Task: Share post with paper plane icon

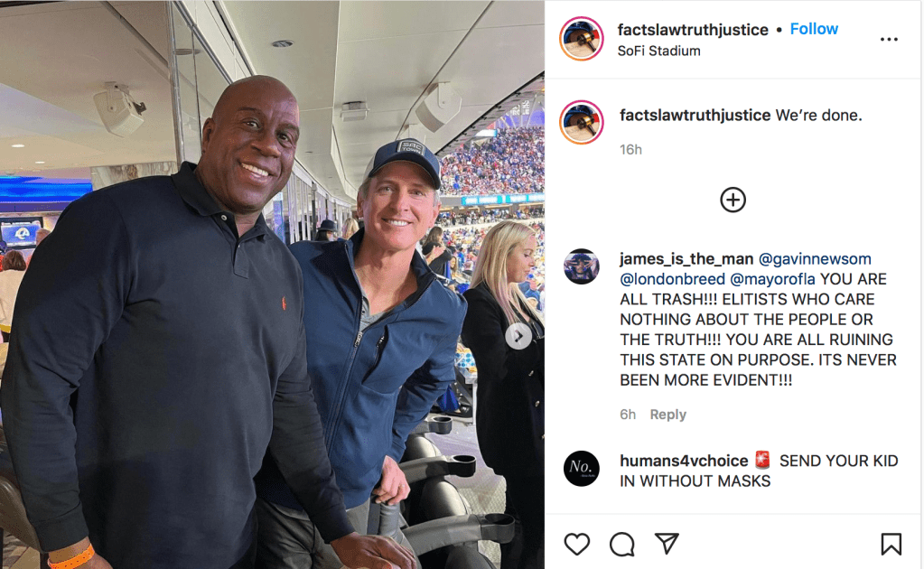Action: click(x=667, y=544)
